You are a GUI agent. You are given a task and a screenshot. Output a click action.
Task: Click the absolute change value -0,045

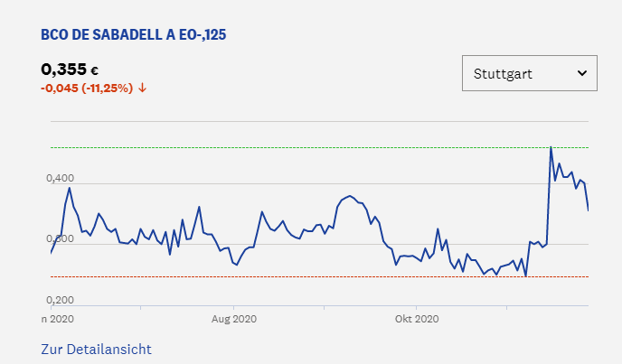[x=58, y=89]
